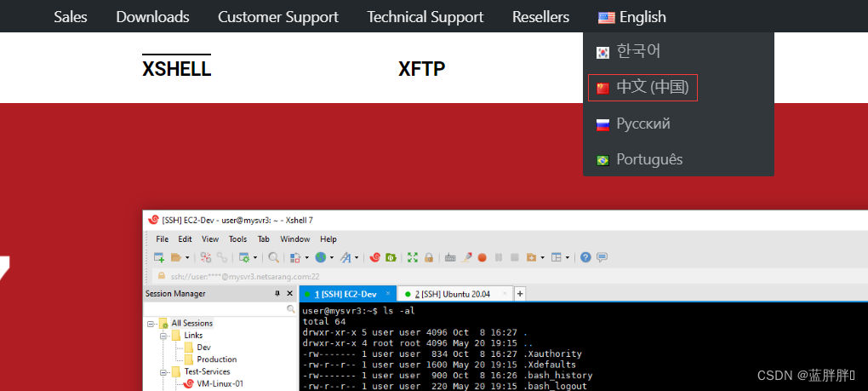Open the dropdown arrow beside the Open folder icon
This screenshot has width=868, height=391.
pos(187,257)
